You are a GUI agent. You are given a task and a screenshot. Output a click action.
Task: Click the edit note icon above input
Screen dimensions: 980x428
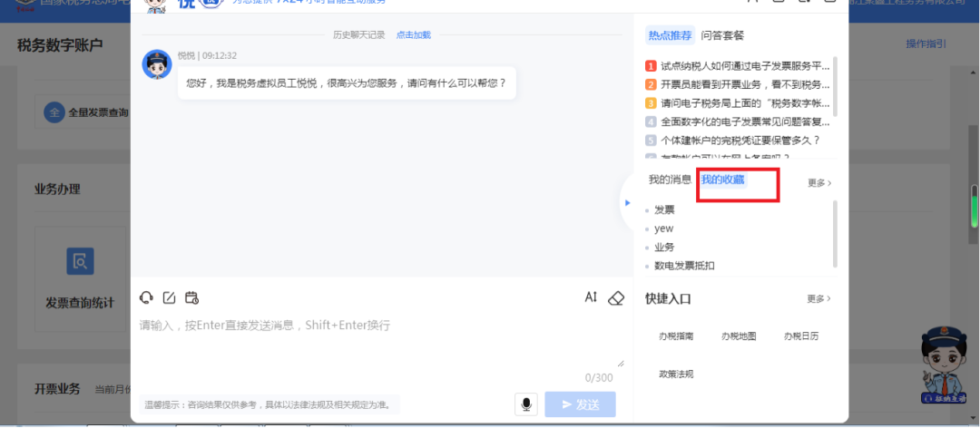point(169,297)
